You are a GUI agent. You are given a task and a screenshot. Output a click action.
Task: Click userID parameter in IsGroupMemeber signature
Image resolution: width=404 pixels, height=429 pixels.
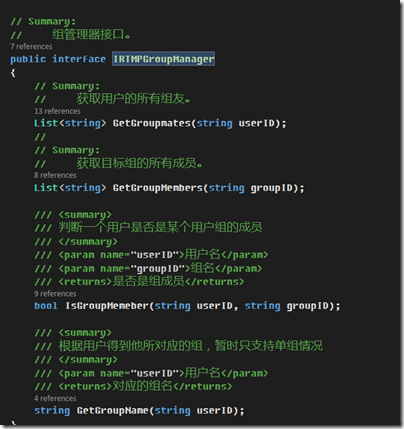(214, 306)
